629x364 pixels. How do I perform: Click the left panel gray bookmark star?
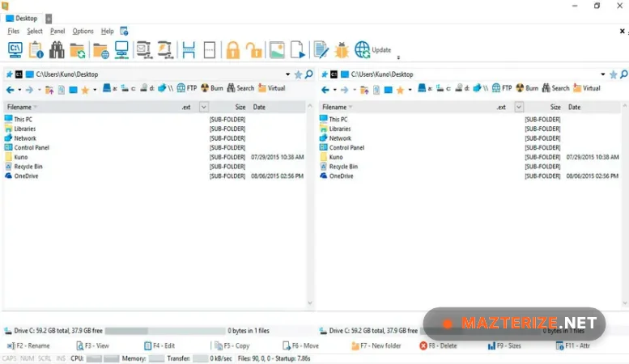point(298,74)
